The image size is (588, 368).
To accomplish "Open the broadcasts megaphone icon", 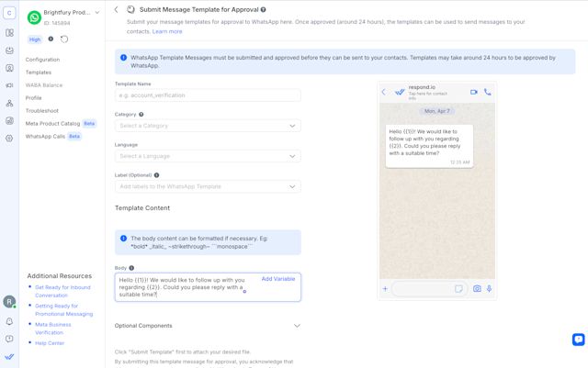I will click(10, 85).
